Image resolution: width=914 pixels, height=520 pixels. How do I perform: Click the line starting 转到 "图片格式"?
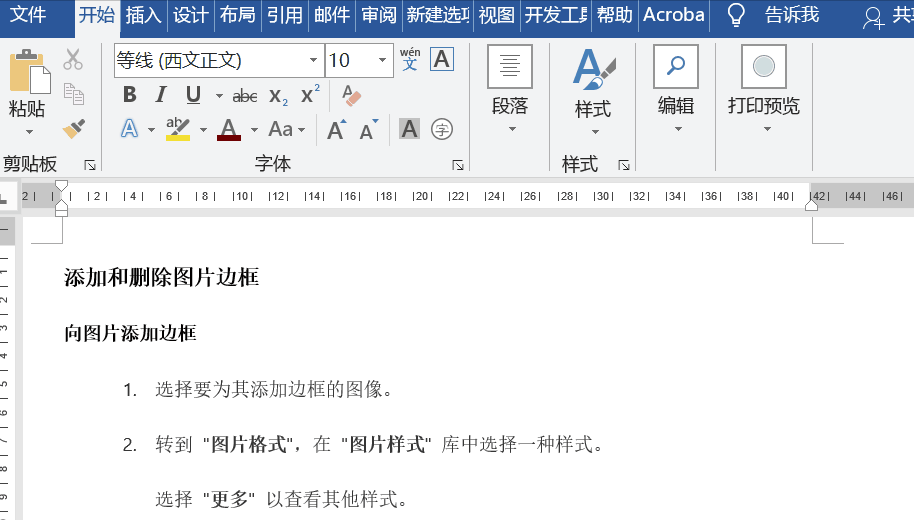coord(380,444)
